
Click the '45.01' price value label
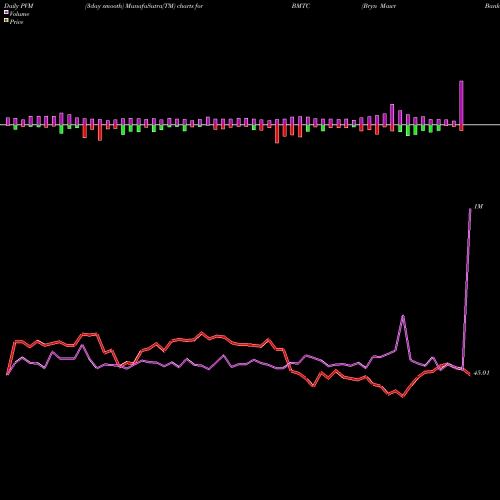[482, 373]
